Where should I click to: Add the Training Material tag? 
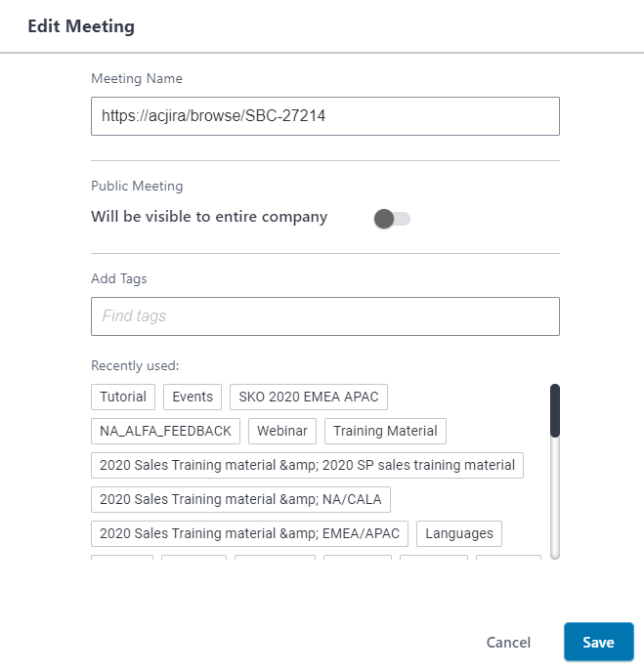point(385,431)
